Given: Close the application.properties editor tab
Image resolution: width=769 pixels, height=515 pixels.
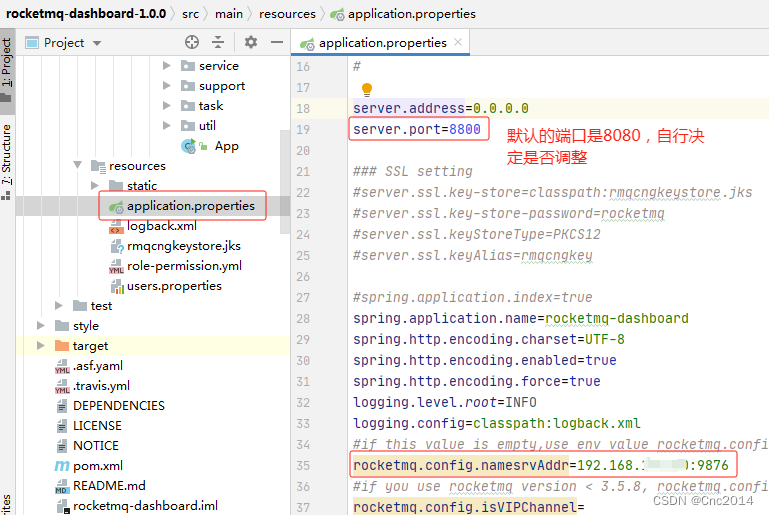Looking at the screenshot, I should coord(458,42).
